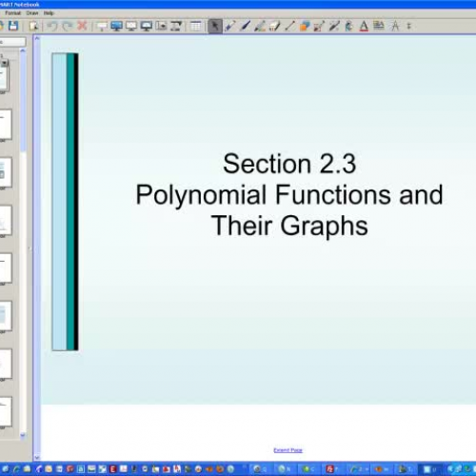Click the Paste clipboard icon
Viewport: 476px width, 476px height.
[33, 26]
